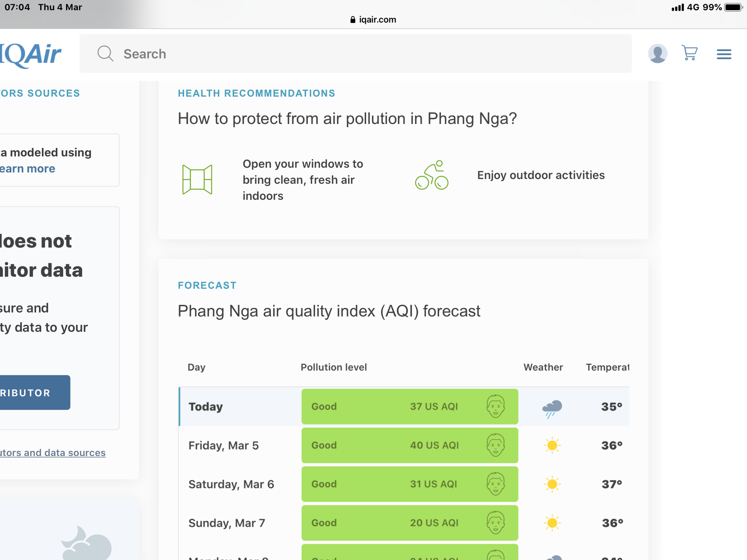Click Saturday's green 31 US AQI bar
This screenshot has height=560, width=747.
pos(409,484)
